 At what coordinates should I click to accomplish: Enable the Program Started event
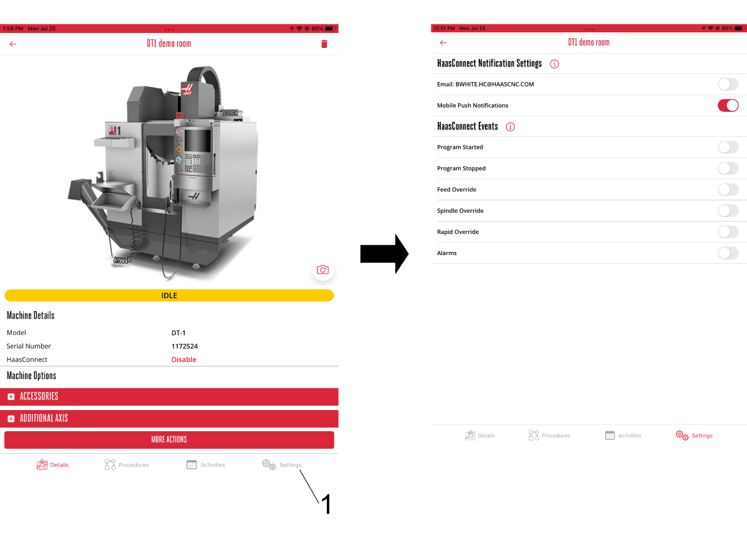pos(728,147)
